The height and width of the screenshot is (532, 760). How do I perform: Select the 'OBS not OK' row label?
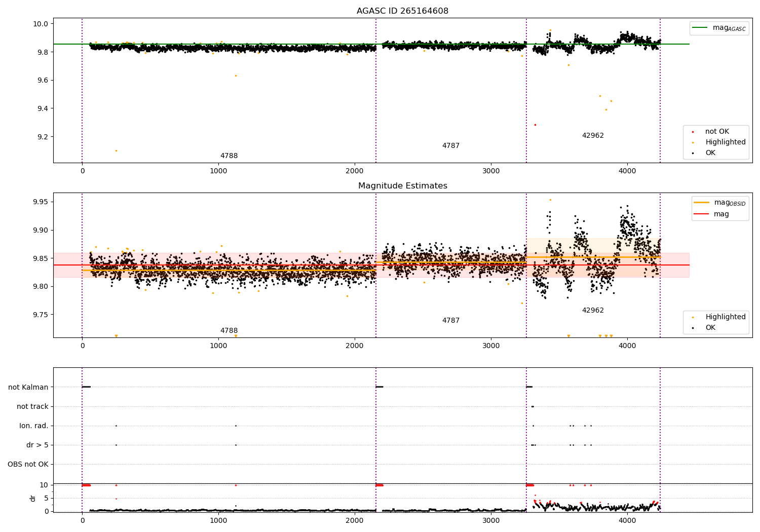coord(28,465)
